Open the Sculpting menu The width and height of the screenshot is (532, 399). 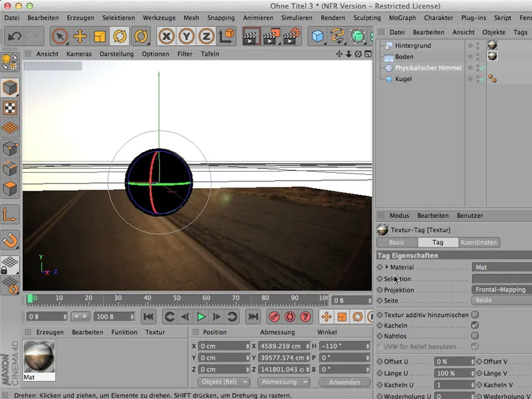click(x=367, y=18)
